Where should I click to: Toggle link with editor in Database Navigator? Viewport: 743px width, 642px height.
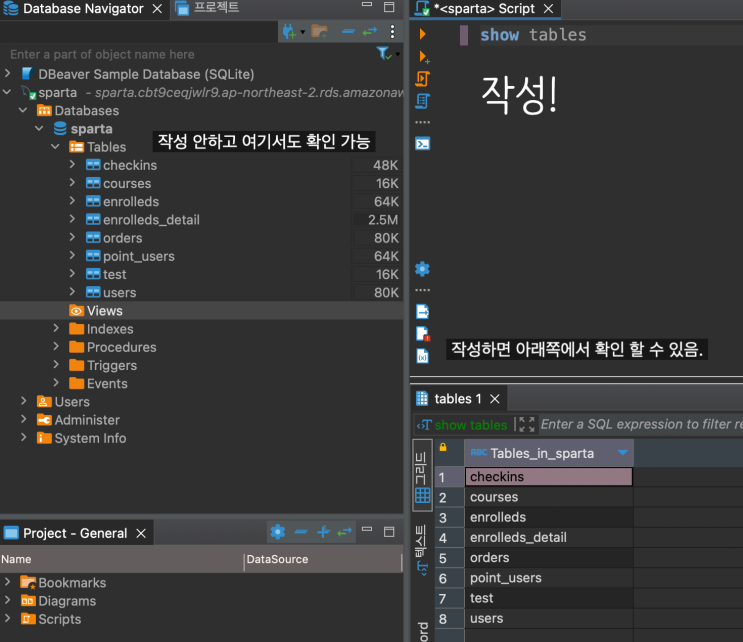(x=370, y=31)
